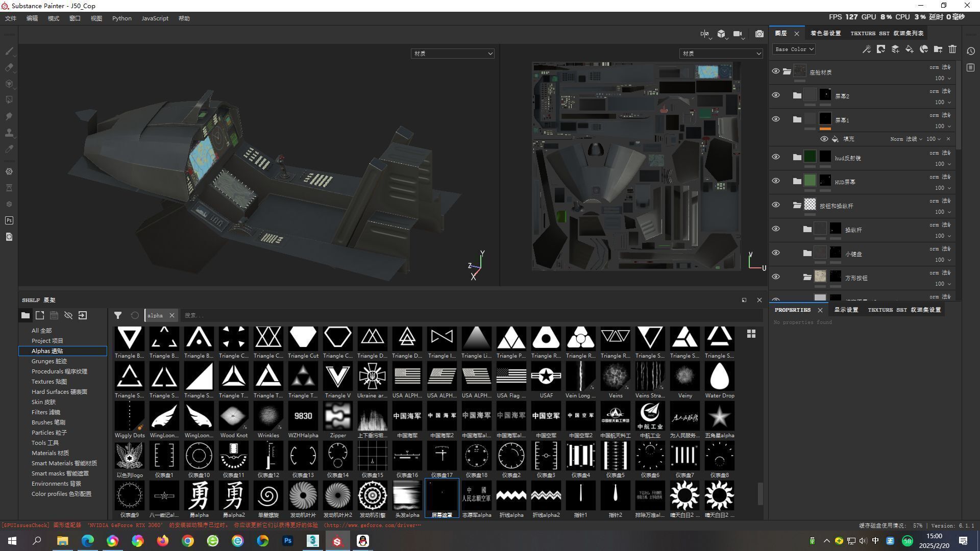The width and height of the screenshot is (980, 551).
Task: Open the 3D viewport 材质 mode dropdown
Action: (x=452, y=53)
